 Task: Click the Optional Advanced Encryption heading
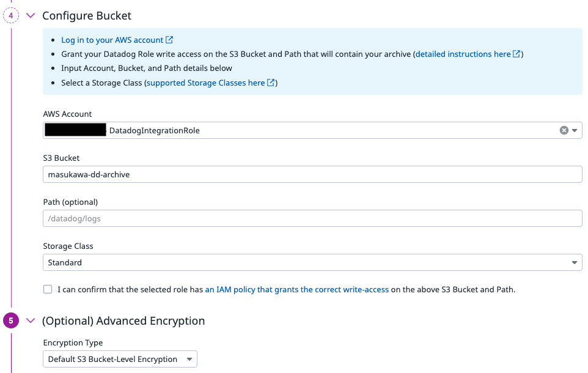[123, 321]
